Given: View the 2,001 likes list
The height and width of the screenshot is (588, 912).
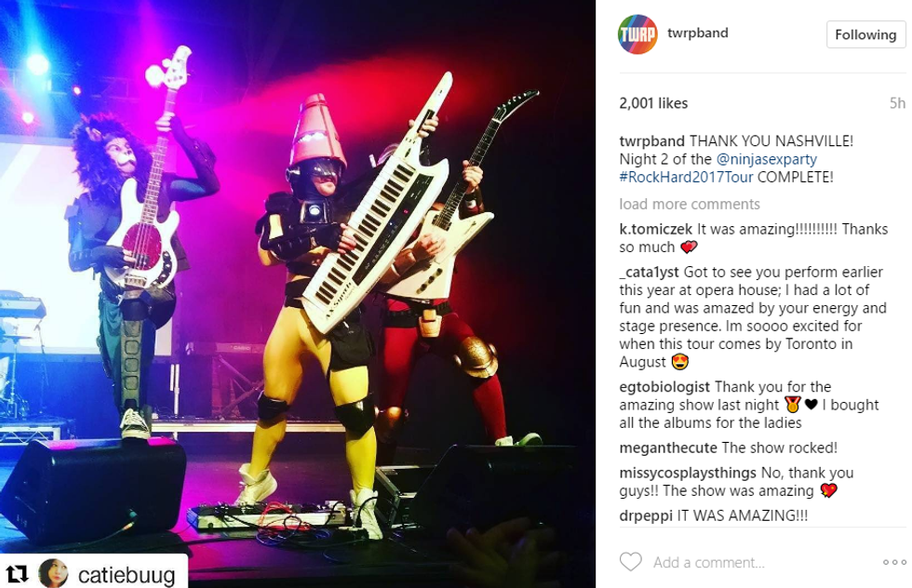Looking at the screenshot, I should click(653, 103).
